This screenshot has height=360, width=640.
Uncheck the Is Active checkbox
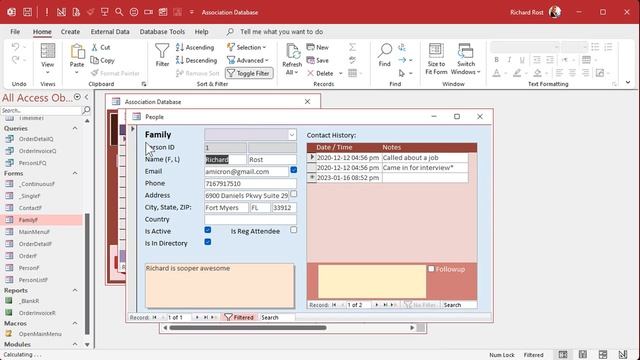point(208,230)
